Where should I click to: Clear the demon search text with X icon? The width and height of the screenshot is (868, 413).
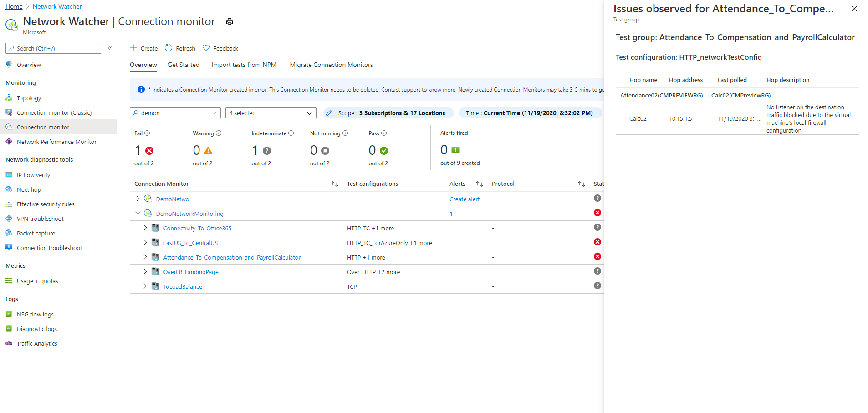[215, 113]
